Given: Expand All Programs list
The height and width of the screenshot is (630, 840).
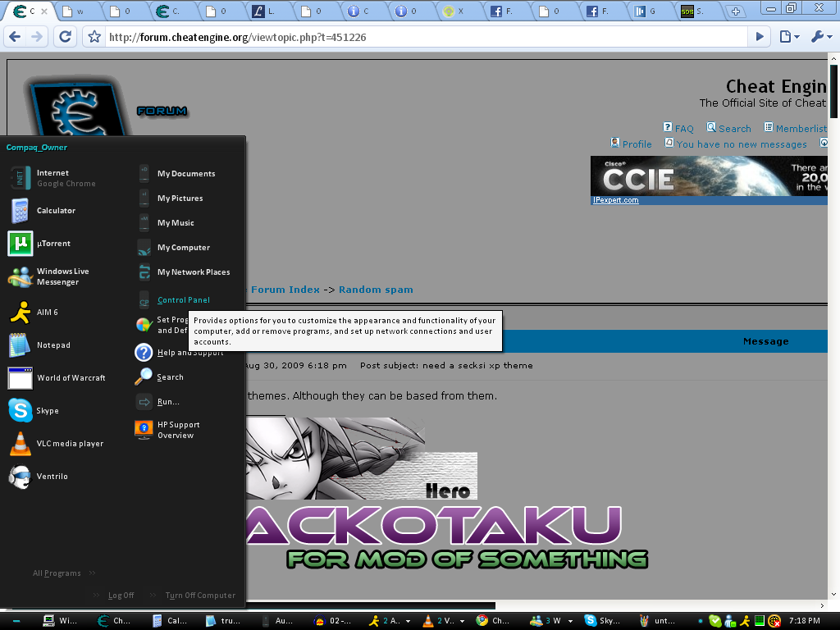Looking at the screenshot, I should point(64,573).
